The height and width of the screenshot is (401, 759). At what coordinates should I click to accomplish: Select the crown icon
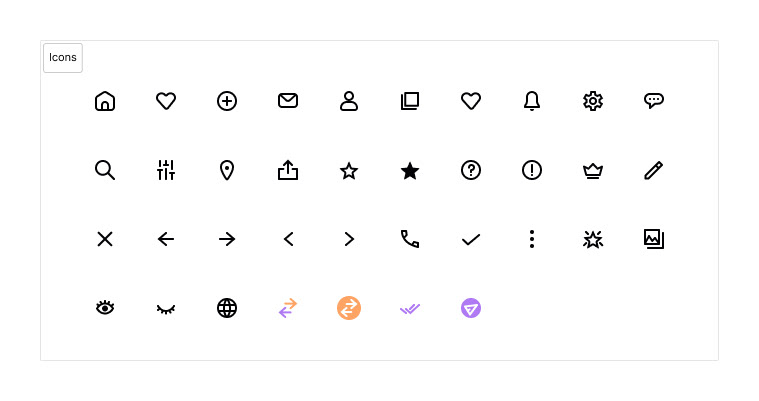coord(593,171)
